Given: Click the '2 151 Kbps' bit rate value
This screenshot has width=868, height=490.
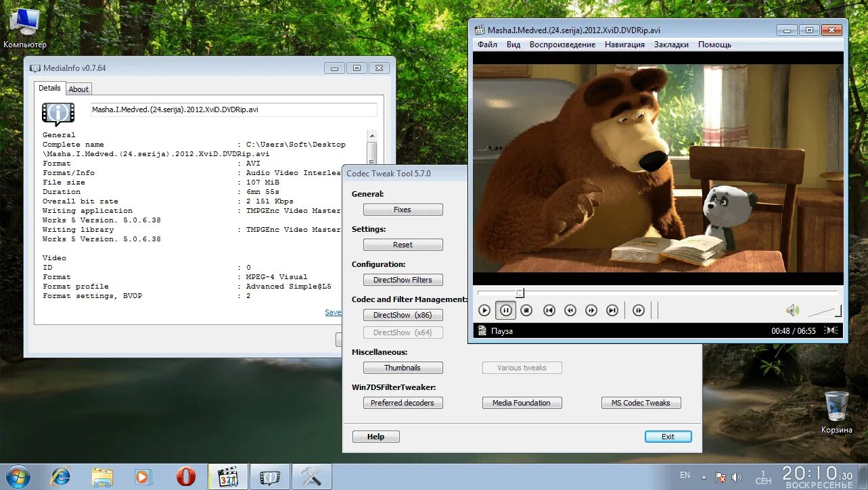Looking at the screenshot, I should coord(269,201).
